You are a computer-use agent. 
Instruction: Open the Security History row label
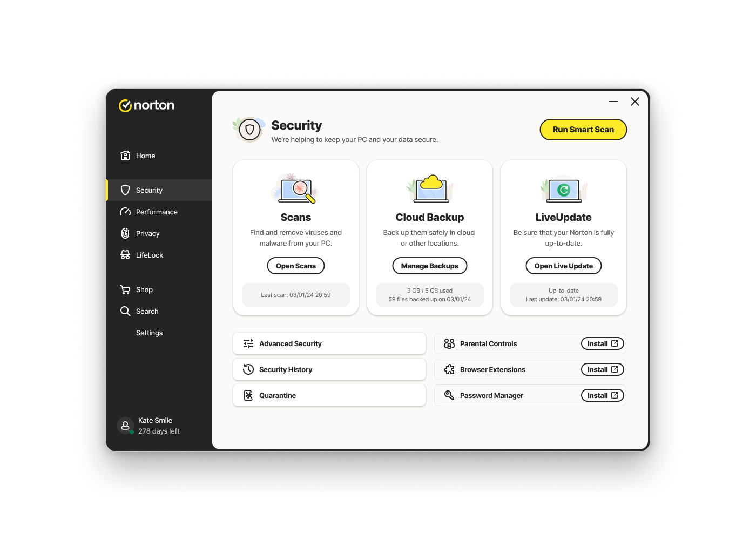[x=286, y=369]
